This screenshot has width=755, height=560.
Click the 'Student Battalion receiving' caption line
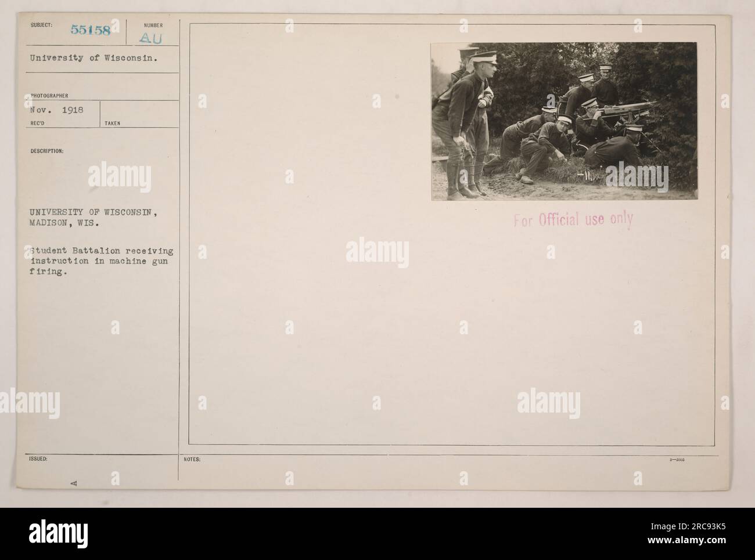[101, 250]
